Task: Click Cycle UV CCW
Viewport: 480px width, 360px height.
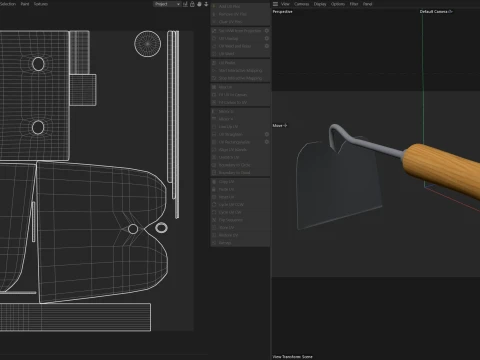Action: 240,205
